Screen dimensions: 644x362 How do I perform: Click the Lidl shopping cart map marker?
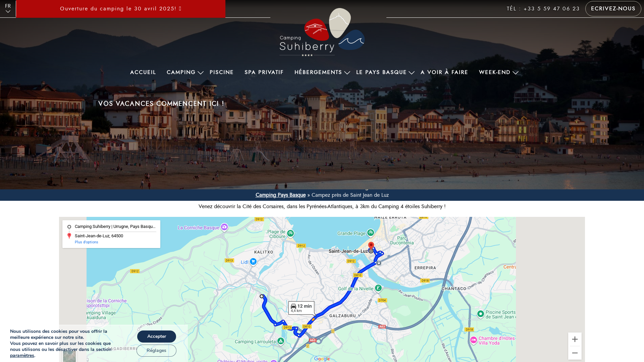pos(253,261)
